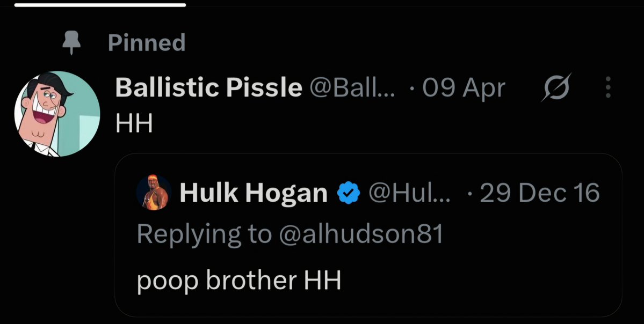Click the HH post text by Ballistic Pissle
Image resolution: width=644 pixels, height=324 pixels.
pyautogui.click(x=134, y=123)
